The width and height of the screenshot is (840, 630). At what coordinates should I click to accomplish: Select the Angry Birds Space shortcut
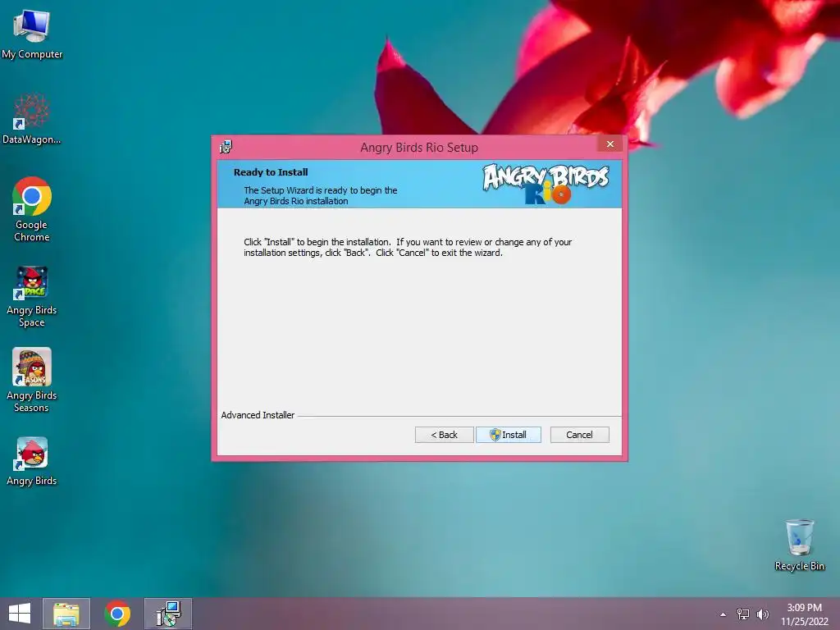pyautogui.click(x=32, y=296)
